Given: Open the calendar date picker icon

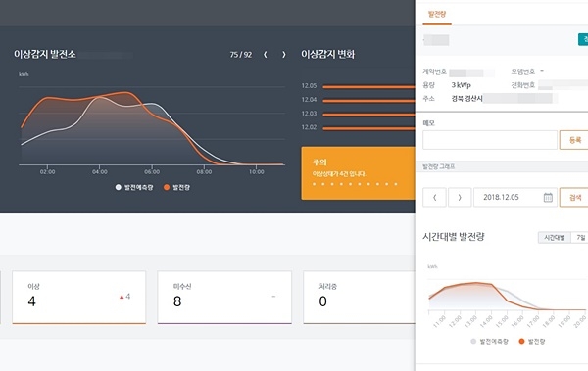Looking at the screenshot, I should coord(548,197).
